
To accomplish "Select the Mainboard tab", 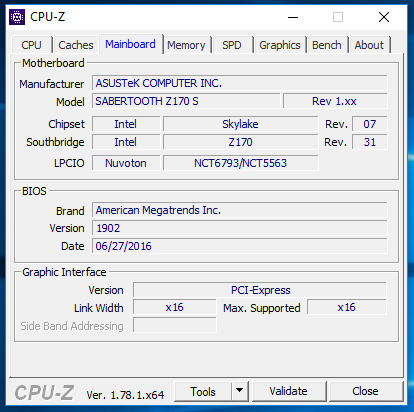I will (130, 44).
